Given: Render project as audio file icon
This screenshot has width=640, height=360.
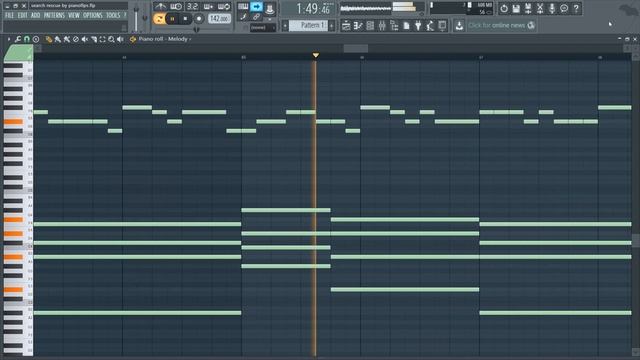Looking at the screenshot, I should (x=528, y=9).
